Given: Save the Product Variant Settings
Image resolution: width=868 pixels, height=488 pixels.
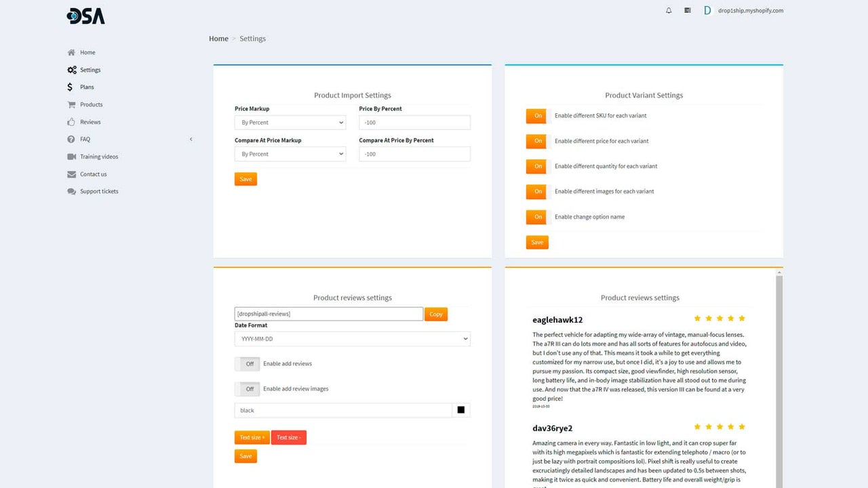Looking at the screenshot, I should point(537,242).
